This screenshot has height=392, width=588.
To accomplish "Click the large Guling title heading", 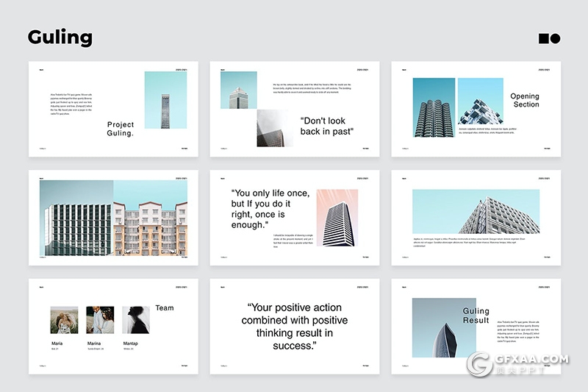I will (60, 37).
